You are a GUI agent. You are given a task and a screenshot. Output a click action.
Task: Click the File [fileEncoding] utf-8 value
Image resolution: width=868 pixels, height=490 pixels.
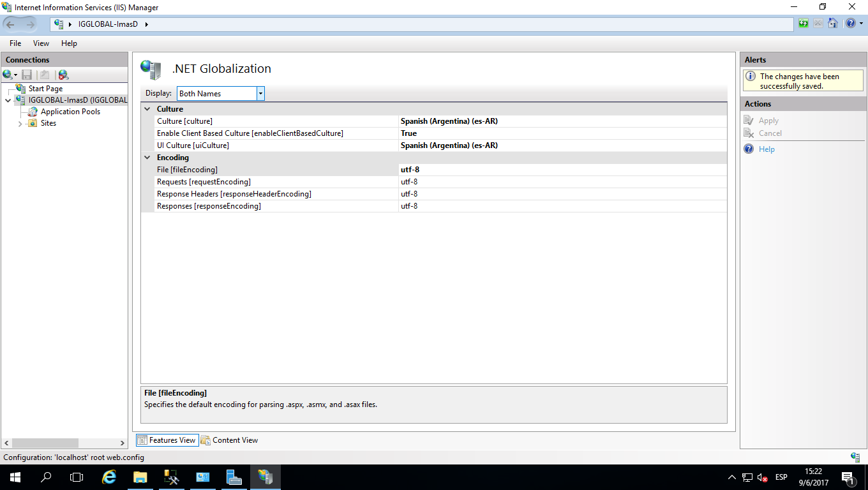point(562,170)
